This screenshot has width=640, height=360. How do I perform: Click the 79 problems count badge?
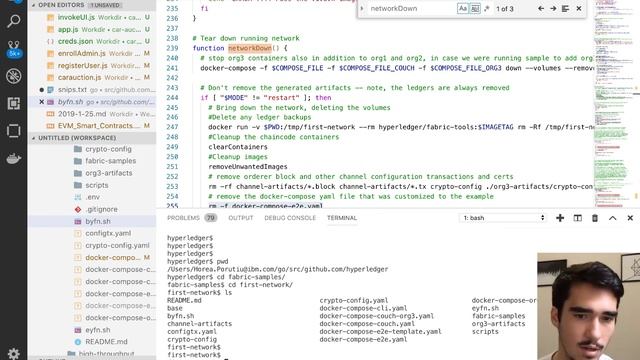(x=211, y=218)
